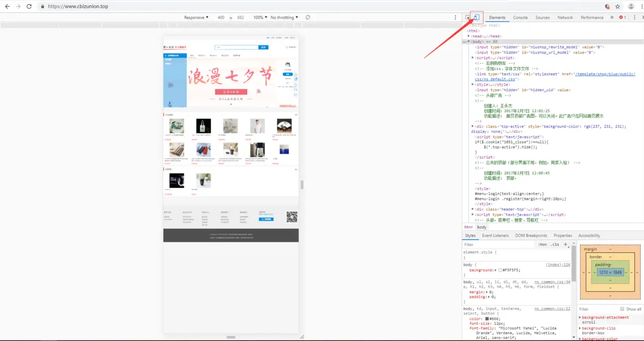The image size is (644, 341).
Task: Expand the first script element node
Action: pyautogui.click(x=473, y=58)
